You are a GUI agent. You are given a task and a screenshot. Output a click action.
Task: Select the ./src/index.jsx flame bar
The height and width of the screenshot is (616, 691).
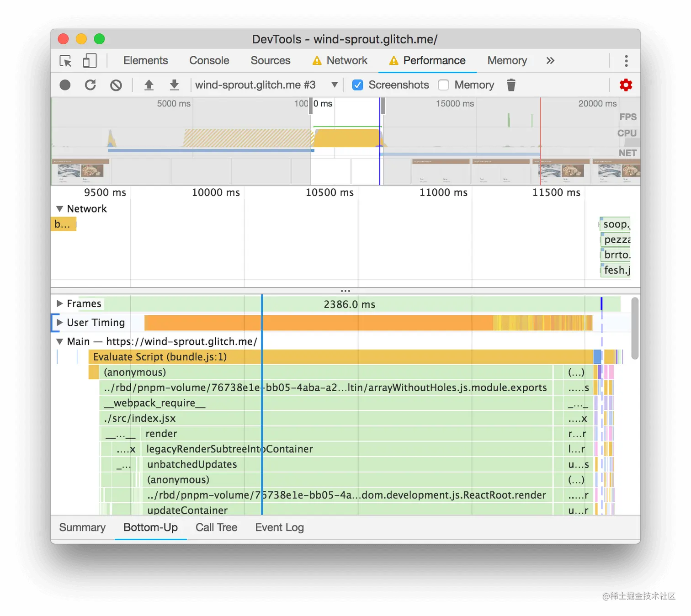pos(325,419)
